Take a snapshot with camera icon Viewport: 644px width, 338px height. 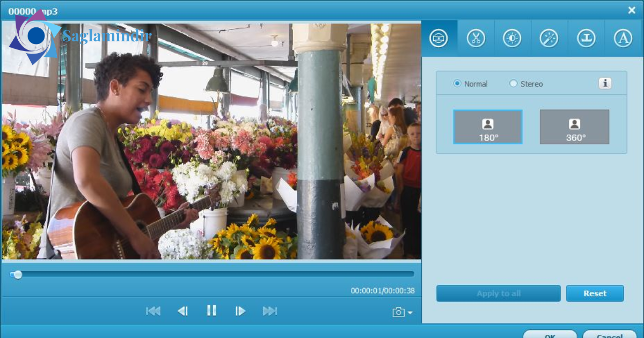click(x=398, y=312)
